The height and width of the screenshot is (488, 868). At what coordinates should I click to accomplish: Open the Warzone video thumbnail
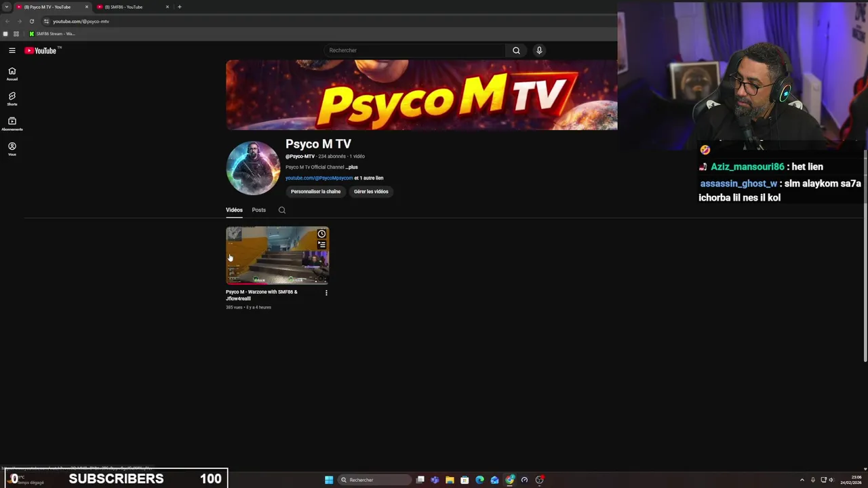[277, 256]
